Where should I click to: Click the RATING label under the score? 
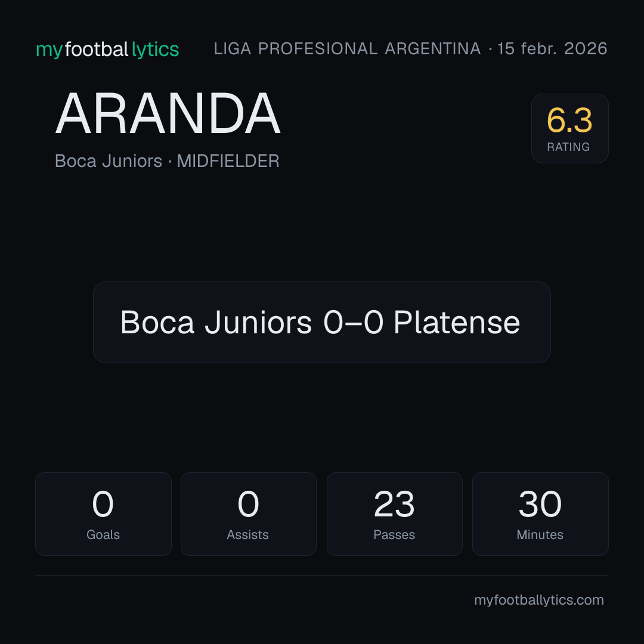(x=568, y=147)
